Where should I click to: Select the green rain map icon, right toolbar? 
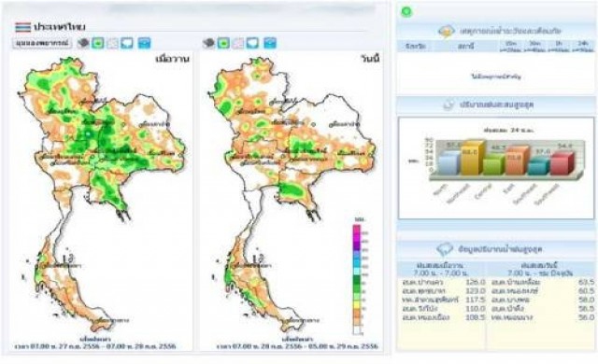tap(223, 43)
